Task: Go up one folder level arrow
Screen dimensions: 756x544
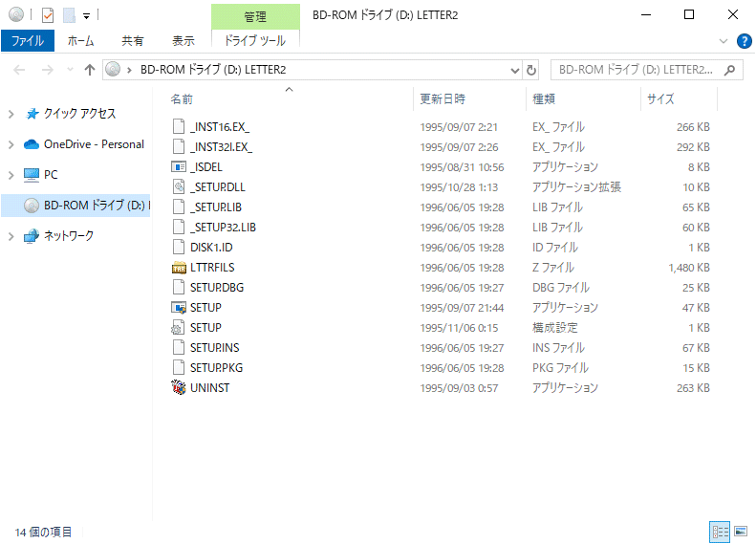Action: pyautogui.click(x=89, y=71)
